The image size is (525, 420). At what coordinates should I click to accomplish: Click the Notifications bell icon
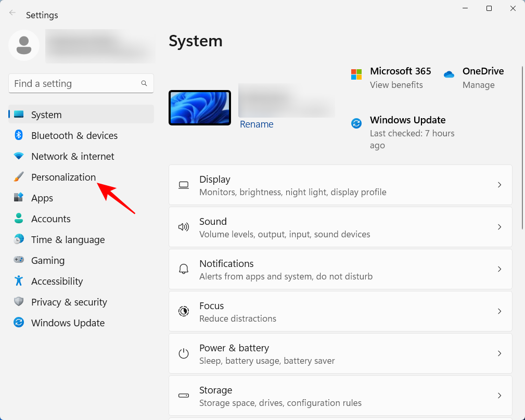click(x=183, y=269)
